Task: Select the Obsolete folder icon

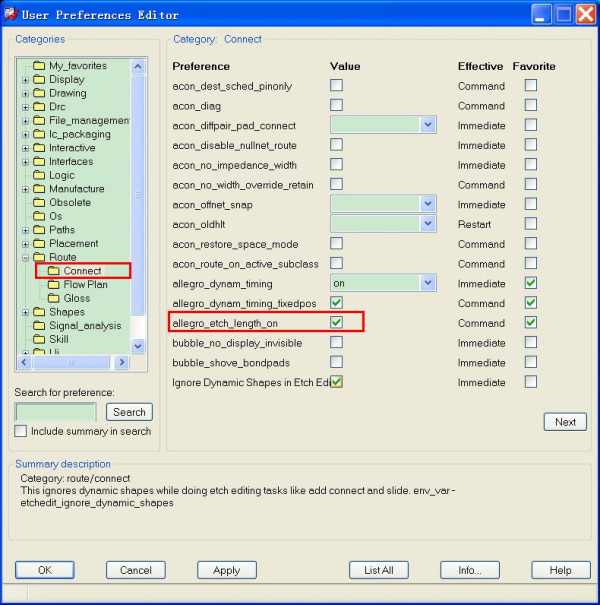Action: 39,202
